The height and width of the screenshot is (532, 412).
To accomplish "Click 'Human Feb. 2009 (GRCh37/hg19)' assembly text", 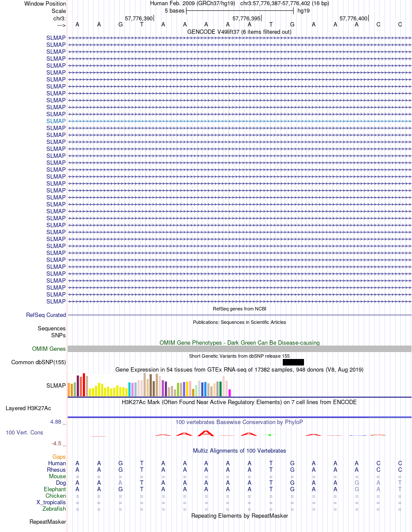I will 193,3.
